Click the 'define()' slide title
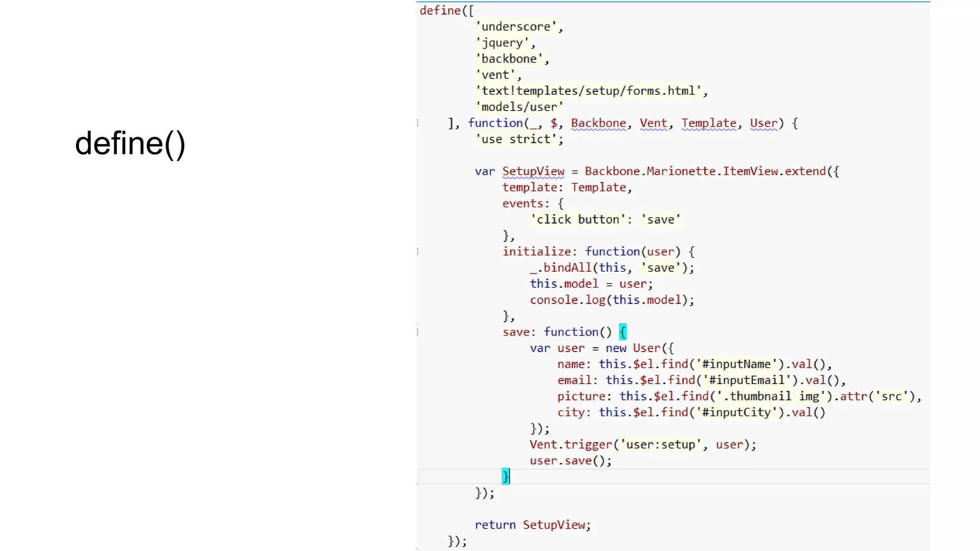 pyautogui.click(x=130, y=143)
